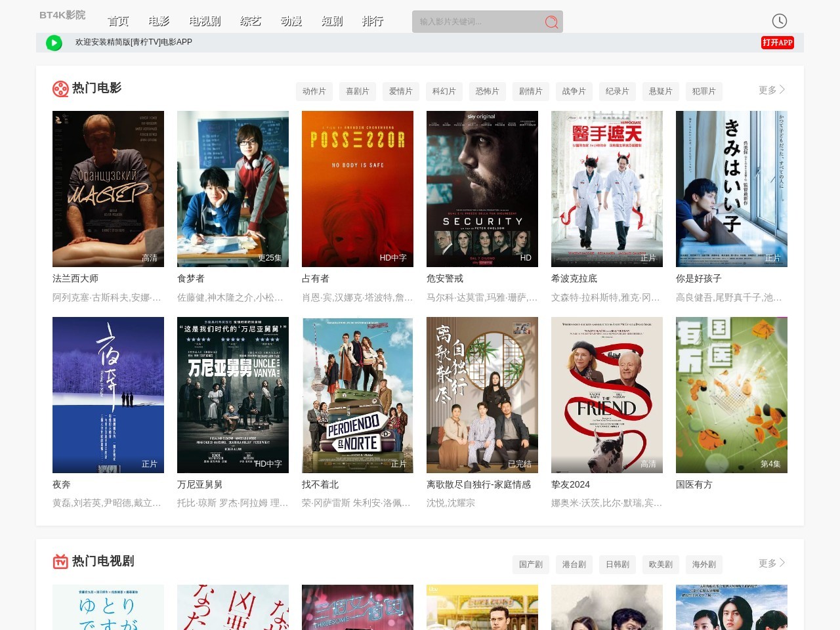Viewport: 840px width, 630px height.
Task: Click the TV icon beside 热门电视剧
Action: pos(60,562)
